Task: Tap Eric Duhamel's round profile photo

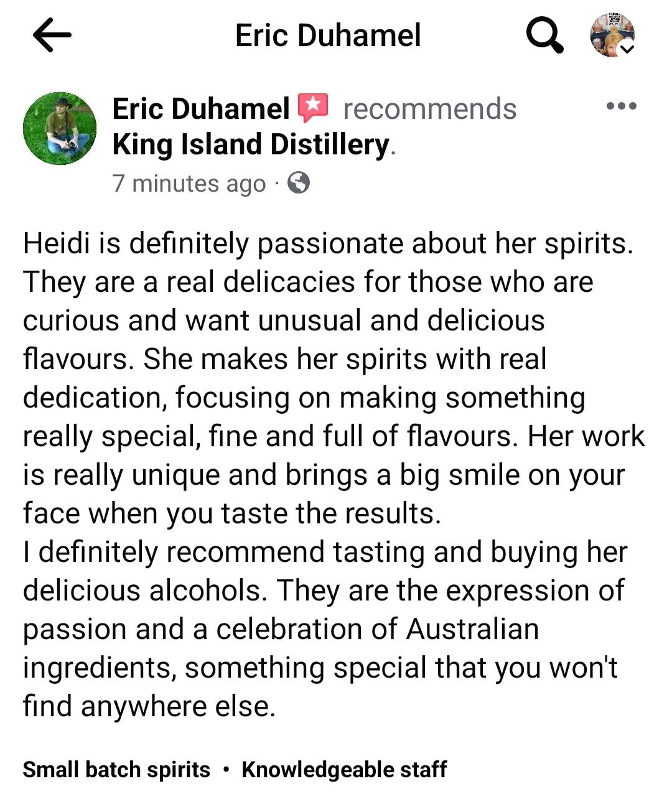Action: pos(60,128)
